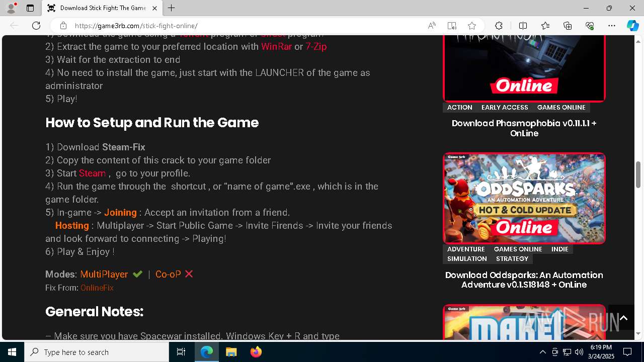The width and height of the screenshot is (644, 362).
Task: Click the address bar URL field
Action: tap(247, 26)
